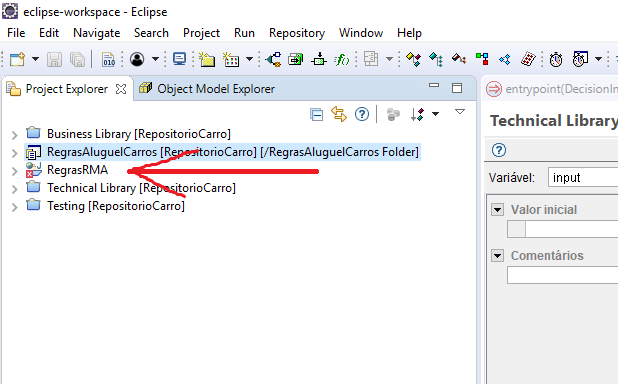Open the Edit menu
The height and width of the screenshot is (384, 618).
click(x=49, y=33)
